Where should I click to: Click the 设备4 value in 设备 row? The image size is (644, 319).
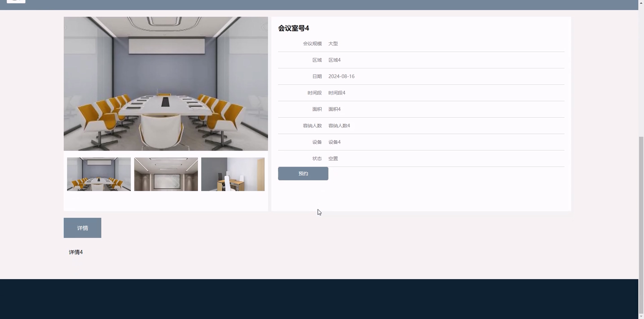pyautogui.click(x=334, y=142)
